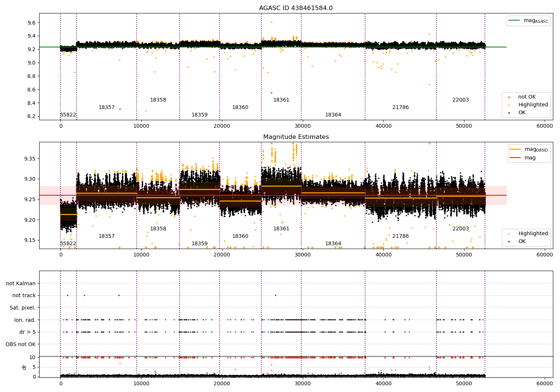
Task: Click the 'Sat. pixel.' row label
Action: pyautogui.click(x=22, y=308)
